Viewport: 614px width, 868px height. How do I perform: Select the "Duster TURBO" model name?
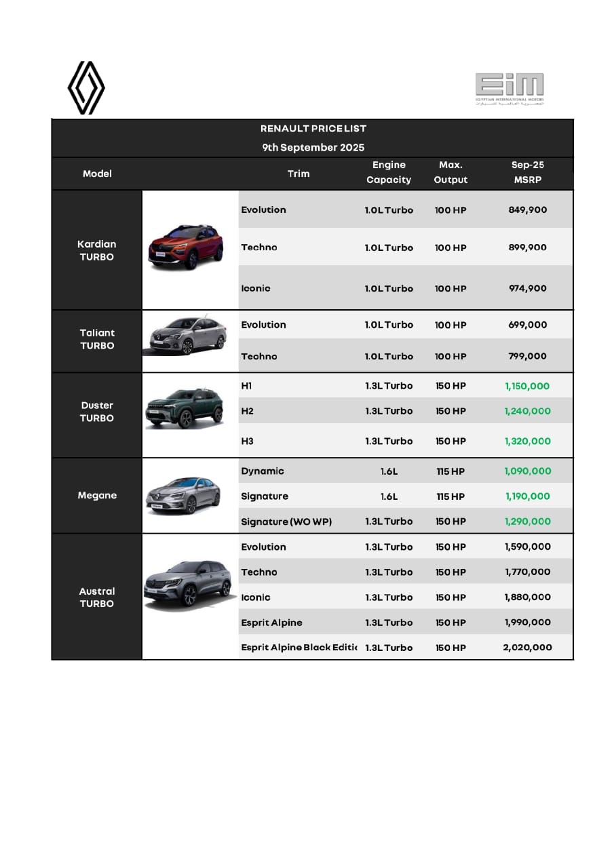(97, 412)
